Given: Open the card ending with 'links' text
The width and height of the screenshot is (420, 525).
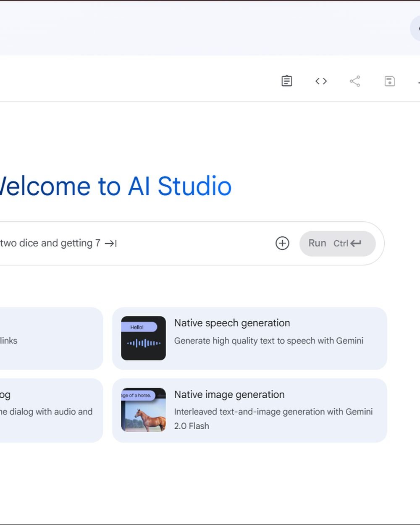Looking at the screenshot, I should pyautogui.click(x=51, y=339).
